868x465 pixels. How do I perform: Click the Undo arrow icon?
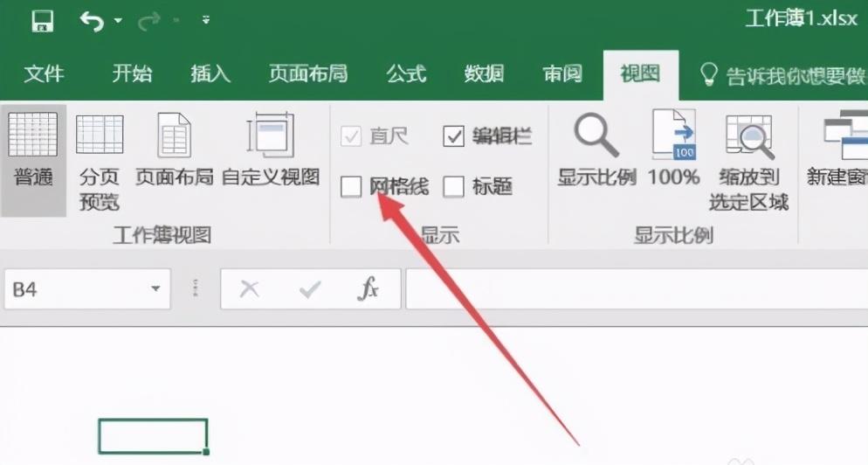(x=92, y=21)
